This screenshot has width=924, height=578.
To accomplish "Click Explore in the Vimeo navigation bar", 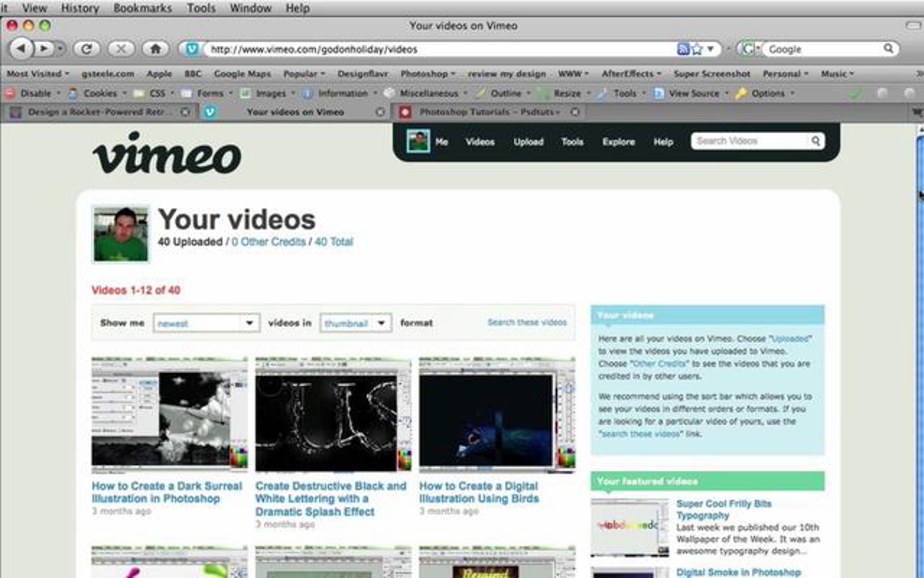I will pyautogui.click(x=618, y=142).
